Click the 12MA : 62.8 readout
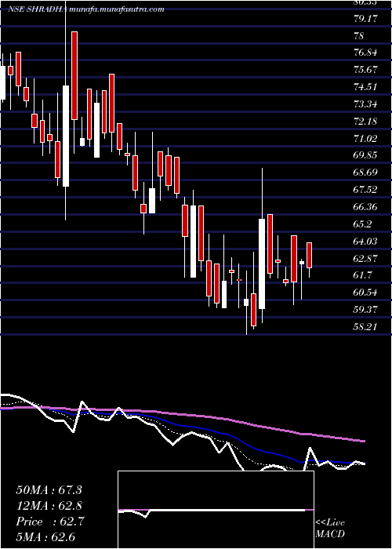Viewport: 392px width, 549px height. tap(49, 506)
